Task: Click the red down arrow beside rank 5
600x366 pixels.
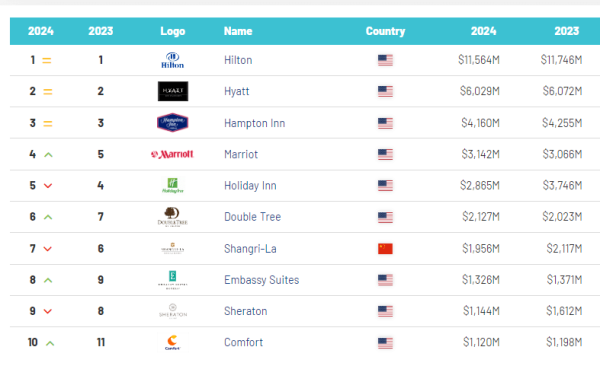Action: click(x=48, y=186)
